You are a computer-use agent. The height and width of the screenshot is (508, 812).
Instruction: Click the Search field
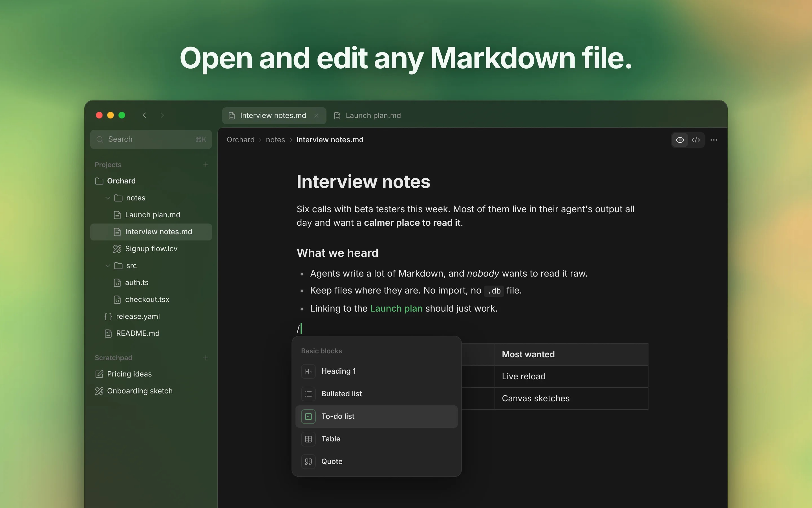point(151,139)
